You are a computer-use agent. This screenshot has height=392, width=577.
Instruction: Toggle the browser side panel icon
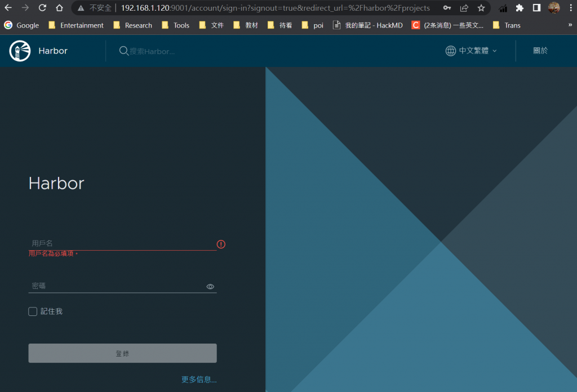[x=536, y=8]
